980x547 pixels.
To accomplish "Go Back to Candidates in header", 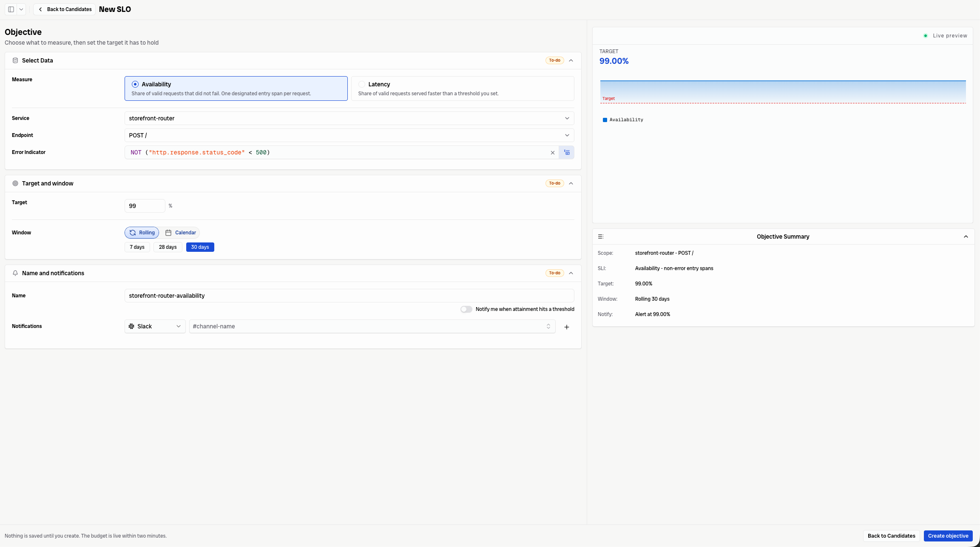I will (x=65, y=9).
